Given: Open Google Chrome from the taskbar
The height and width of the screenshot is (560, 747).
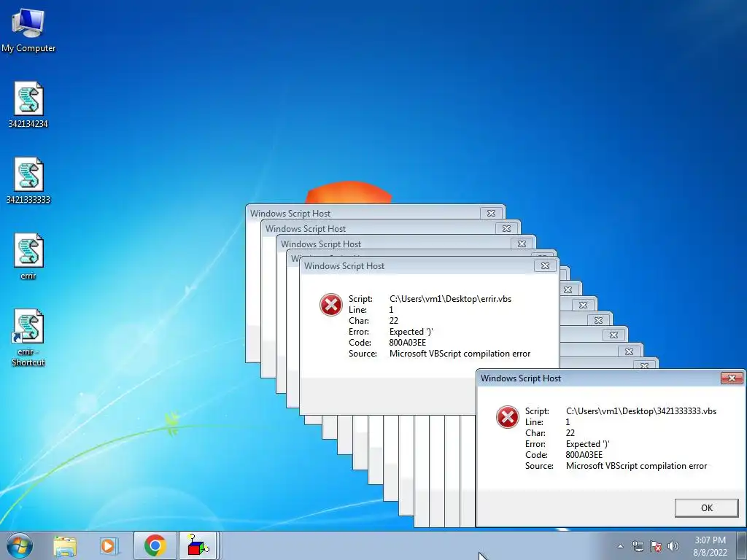Looking at the screenshot, I should click(x=155, y=545).
